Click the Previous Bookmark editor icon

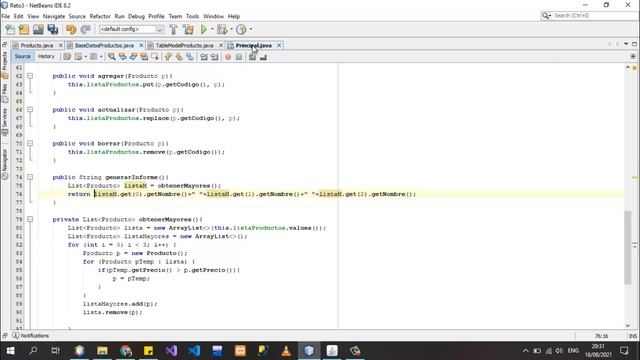coord(169,57)
